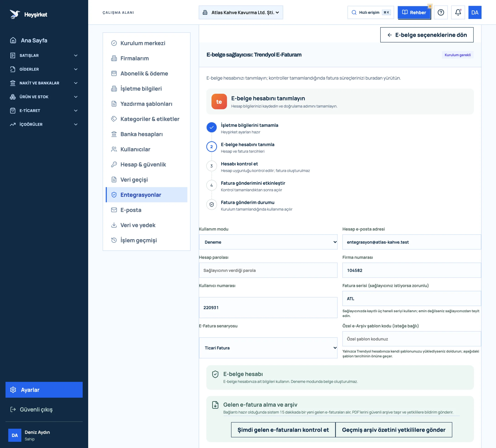
Task: Expand the NAKİT VE BANKALAR section
Action: 44,83
